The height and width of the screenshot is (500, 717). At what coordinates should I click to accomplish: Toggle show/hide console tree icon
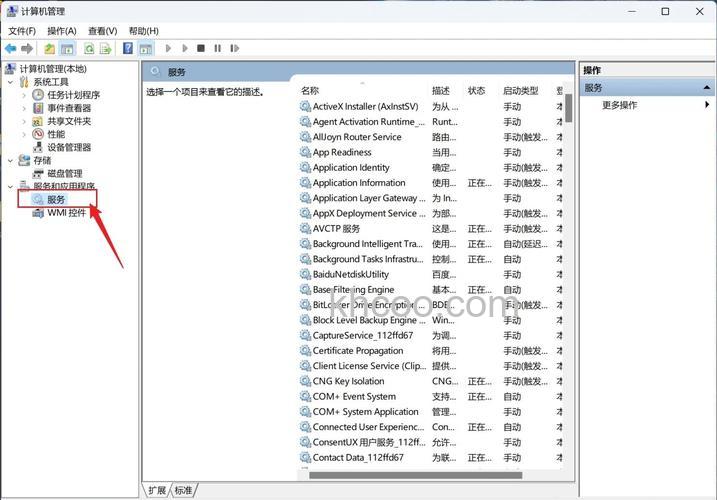pyautogui.click(x=67, y=48)
